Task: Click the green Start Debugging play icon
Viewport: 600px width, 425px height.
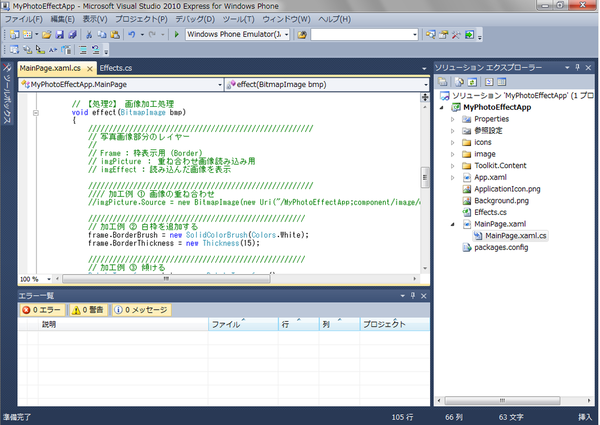Action: (177, 34)
